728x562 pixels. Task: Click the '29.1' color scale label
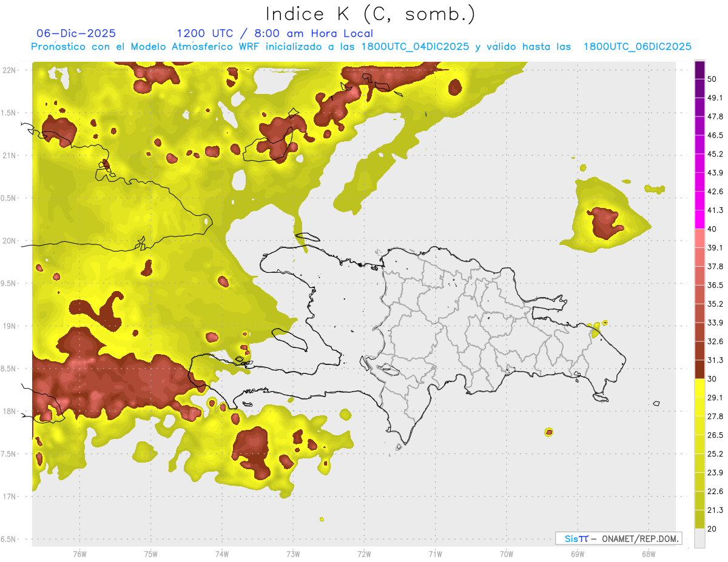click(x=715, y=398)
